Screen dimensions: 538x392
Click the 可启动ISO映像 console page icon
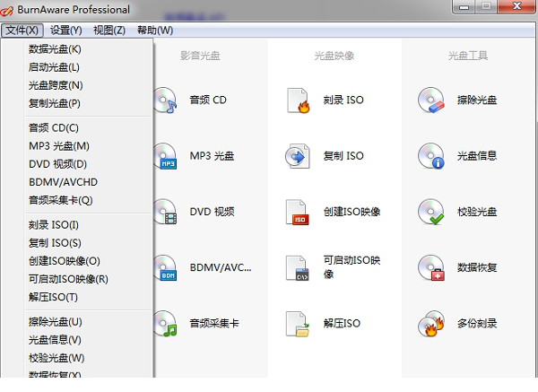click(x=298, y=268)
